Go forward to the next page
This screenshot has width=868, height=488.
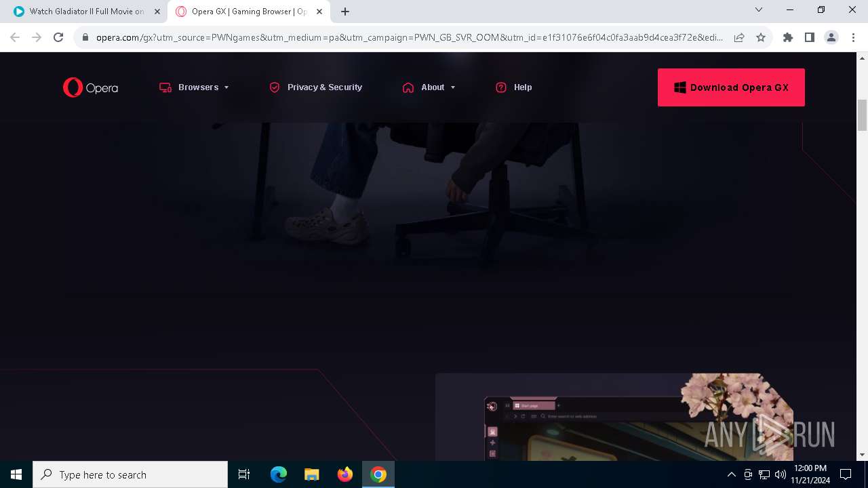click(37, 37)
